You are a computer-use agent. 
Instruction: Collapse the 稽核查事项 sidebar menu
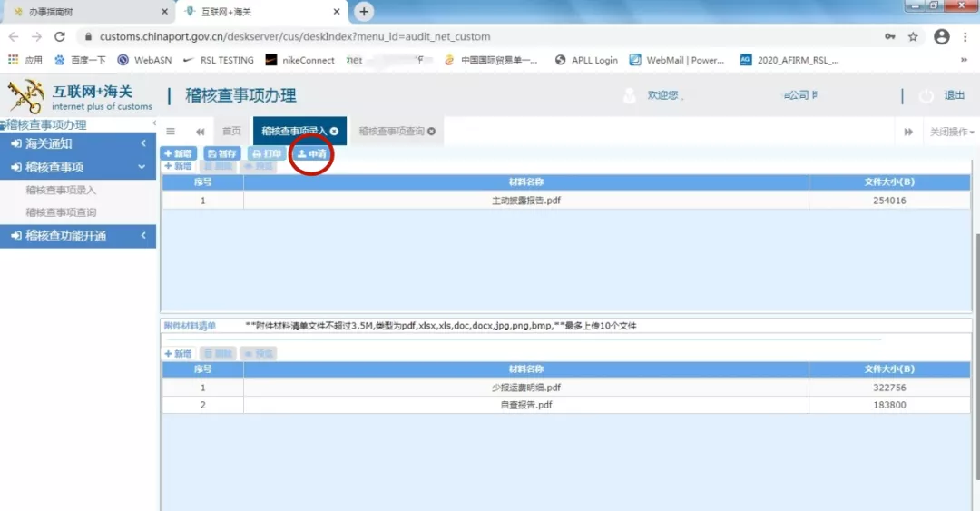click(x=78, y=168)
